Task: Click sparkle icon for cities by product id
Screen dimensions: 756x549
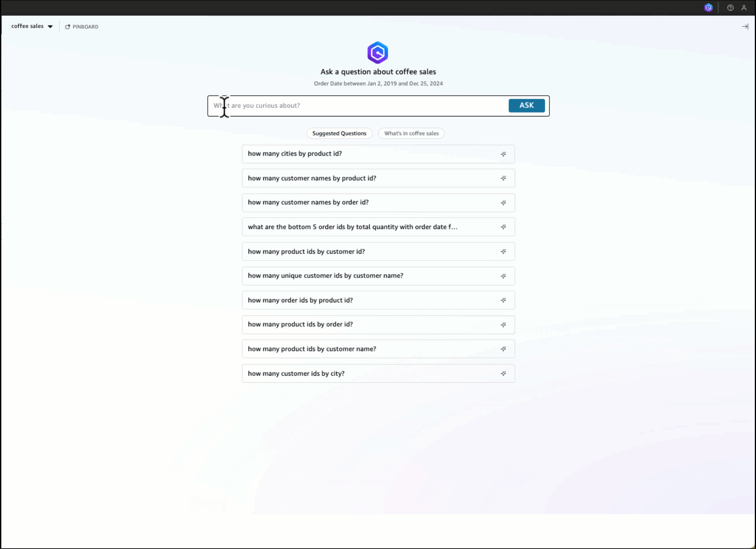Action: point(503,154)
